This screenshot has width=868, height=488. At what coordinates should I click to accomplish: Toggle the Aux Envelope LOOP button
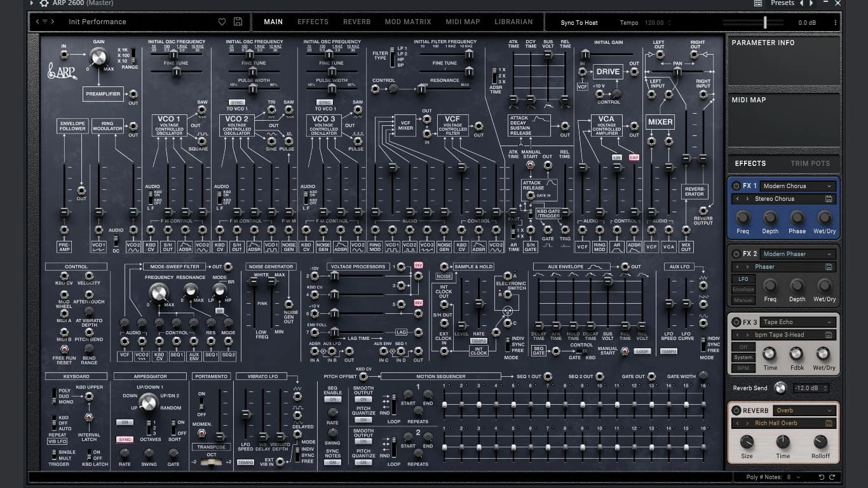coord(642,351)
